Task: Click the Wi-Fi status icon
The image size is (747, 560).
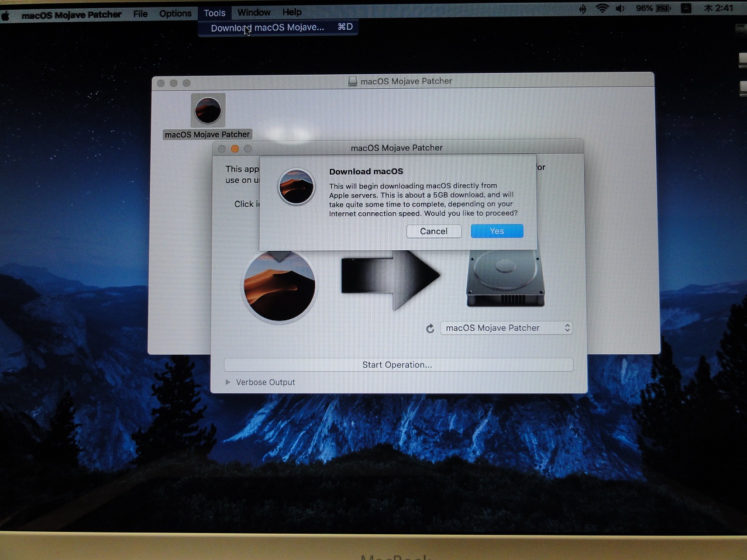Action: 602,8
